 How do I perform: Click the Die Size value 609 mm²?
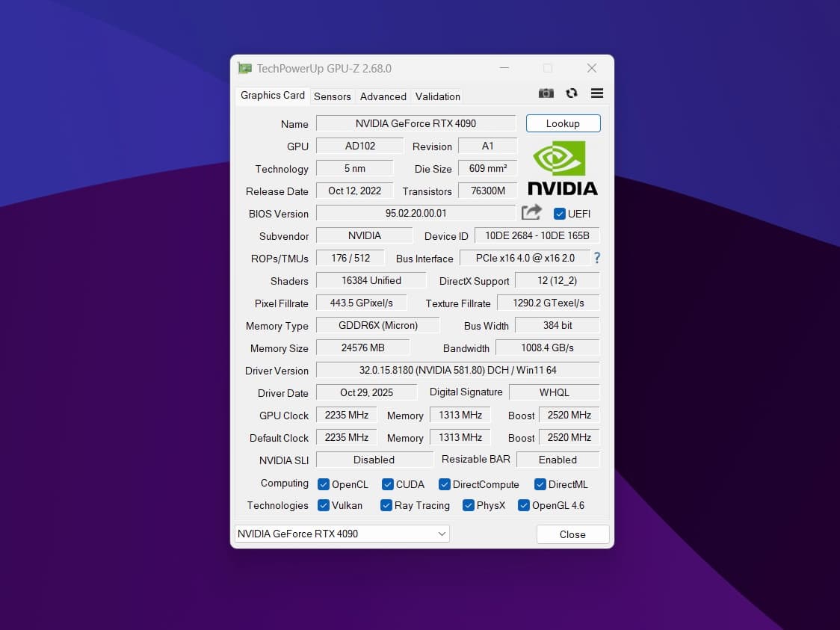pos(487,168)
